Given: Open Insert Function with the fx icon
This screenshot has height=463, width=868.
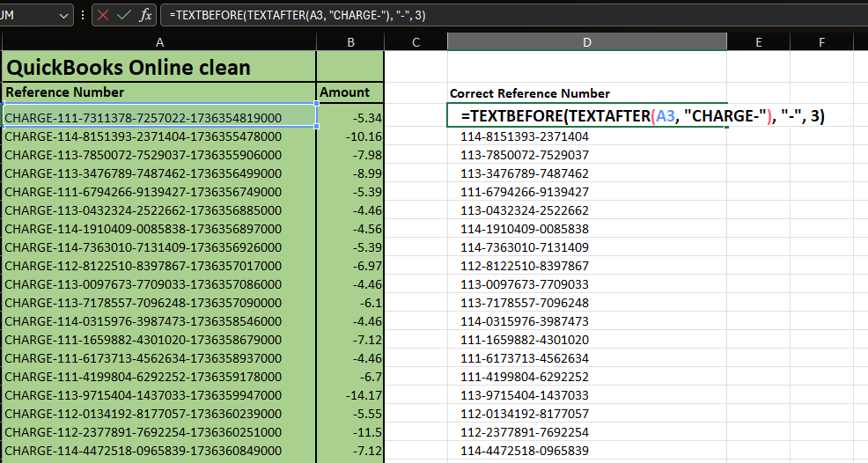Looking at the screenshot, I should [146, 15].
